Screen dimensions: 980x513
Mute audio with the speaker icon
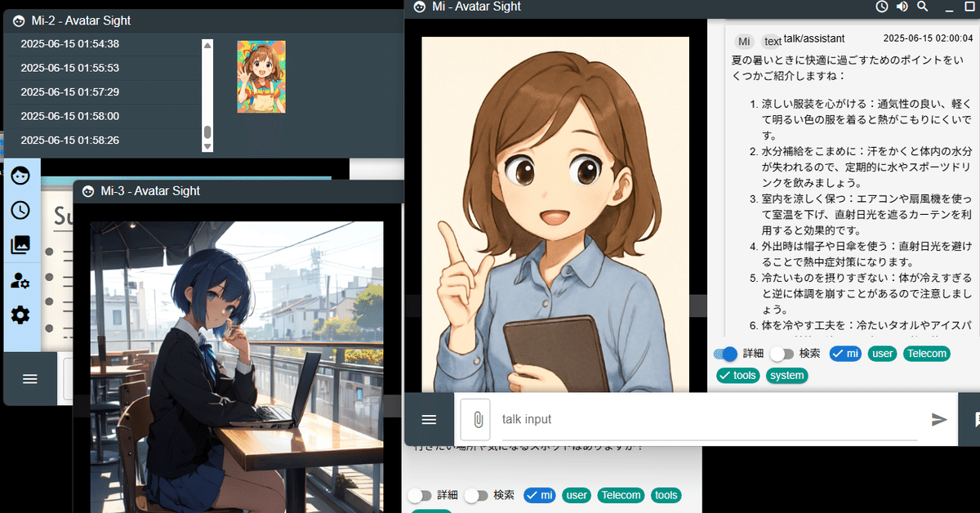click(902, 7)
